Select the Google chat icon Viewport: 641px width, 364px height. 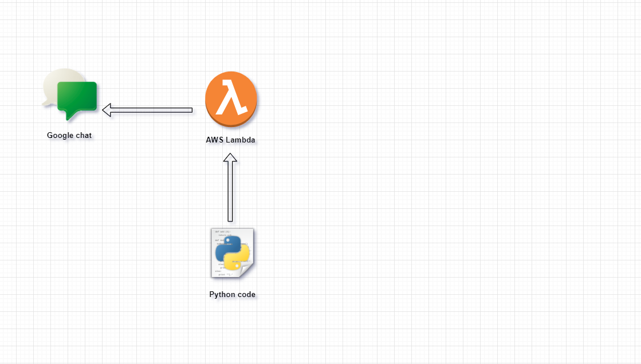[70, 95]
